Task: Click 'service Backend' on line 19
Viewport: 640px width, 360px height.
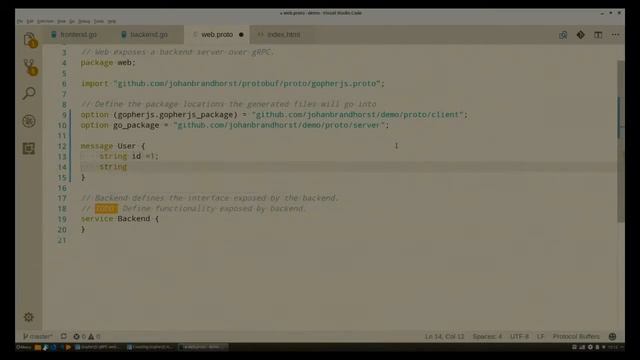Action: click(x=115, y=219)
